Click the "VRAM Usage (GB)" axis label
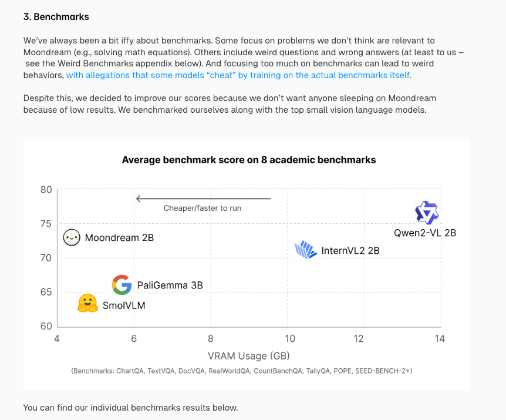This screenshot has width=506, height=420. click(x=248, y=356)
